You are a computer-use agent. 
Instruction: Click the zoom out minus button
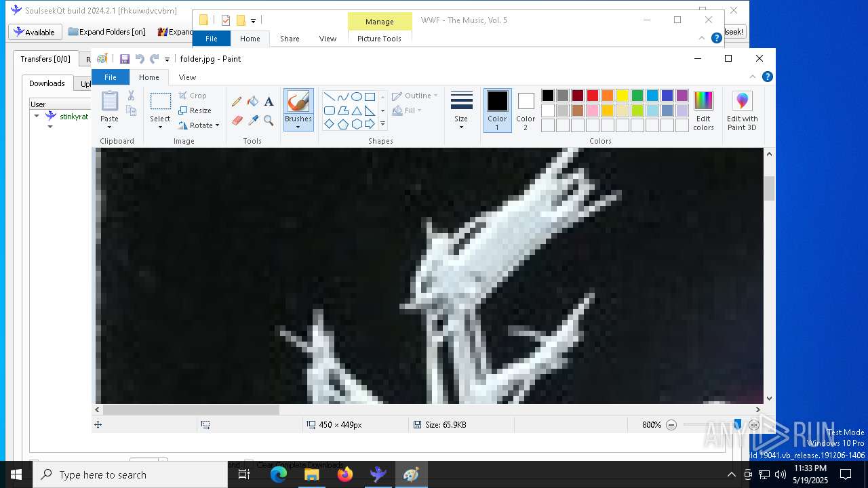pyautogui.click(x=671, y=425)
